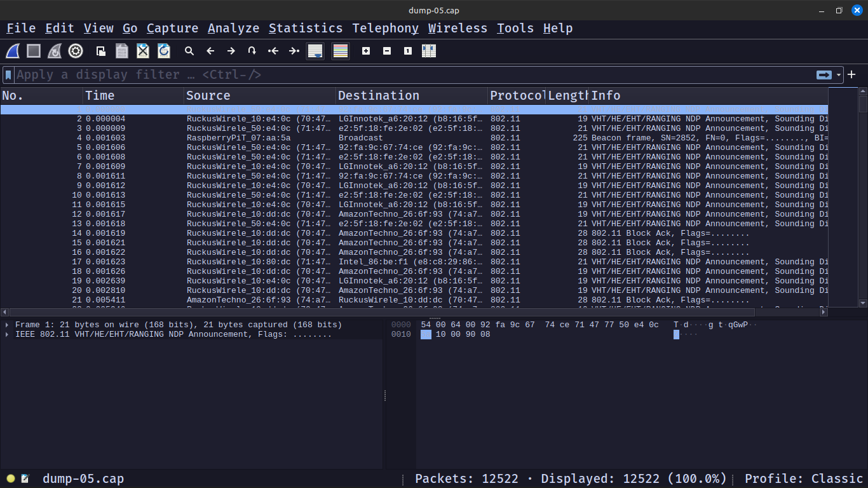
Task: Open the Capture menu
Action: 173,28
